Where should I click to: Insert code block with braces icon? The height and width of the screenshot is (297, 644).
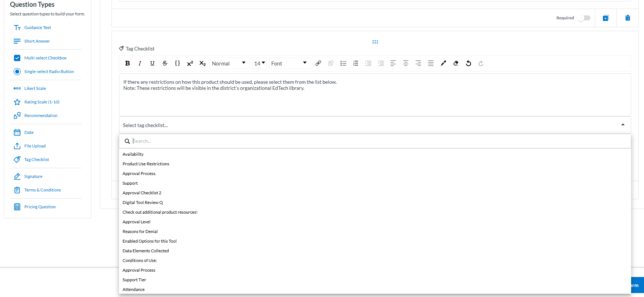(177, 63)
